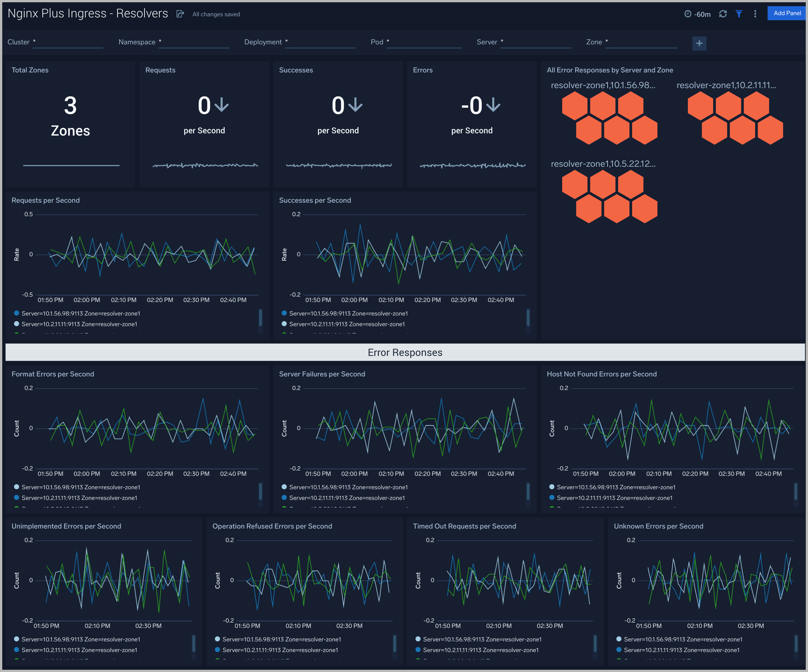Click the clock icon beside -60m
Screen dimensions: 808x672
pos(688,13)
